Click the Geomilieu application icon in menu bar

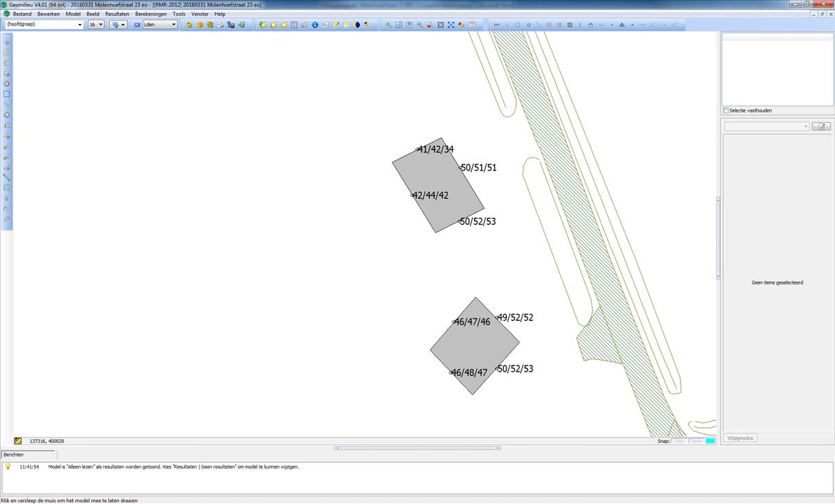tap(6, 14)
